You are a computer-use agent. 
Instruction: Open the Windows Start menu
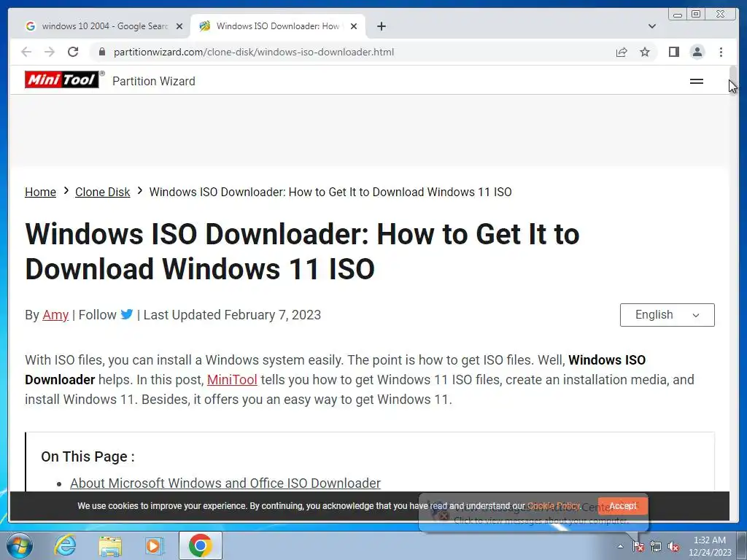click(19, 545)
